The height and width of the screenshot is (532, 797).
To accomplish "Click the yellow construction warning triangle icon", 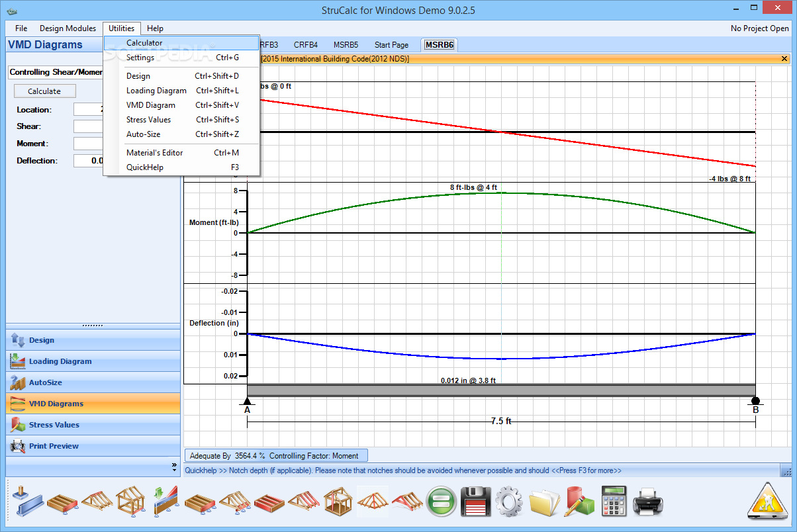I will (767, 501).
